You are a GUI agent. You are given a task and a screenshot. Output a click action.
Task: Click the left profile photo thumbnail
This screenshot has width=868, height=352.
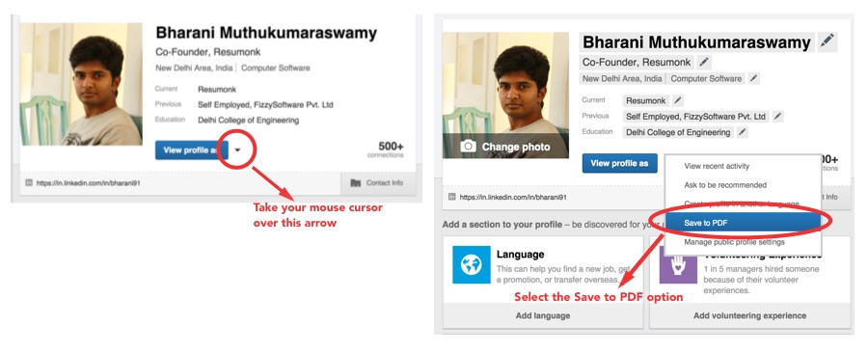81,84
